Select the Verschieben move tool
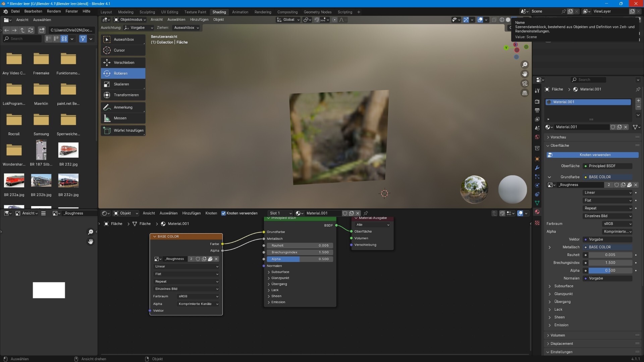 [x=123, y=63]
